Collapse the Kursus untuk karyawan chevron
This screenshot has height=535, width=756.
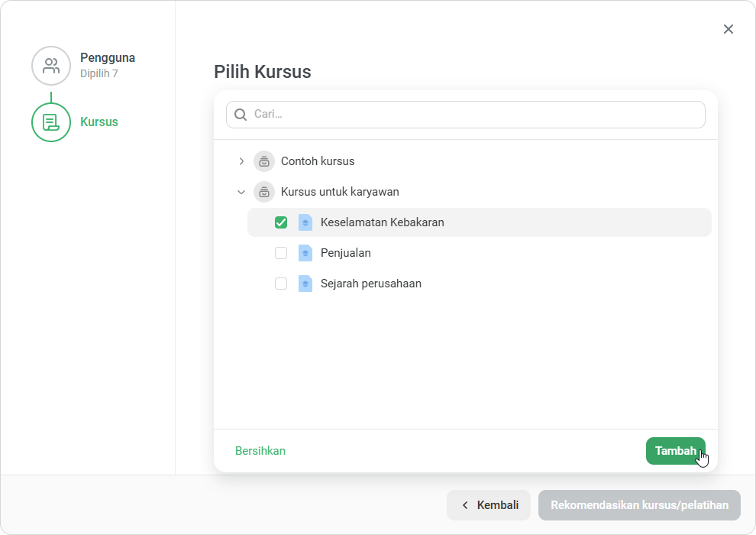click(241, 192)
